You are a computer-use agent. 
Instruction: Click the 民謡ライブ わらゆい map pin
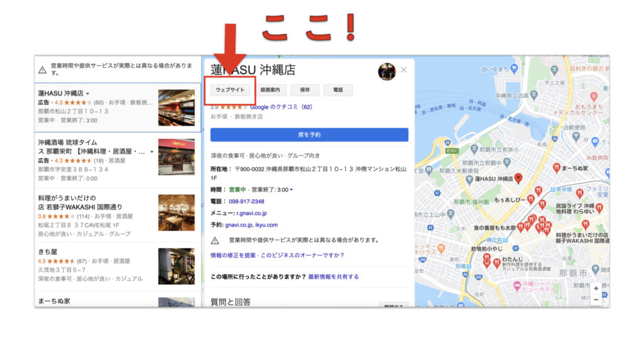[x=599, y=208]
